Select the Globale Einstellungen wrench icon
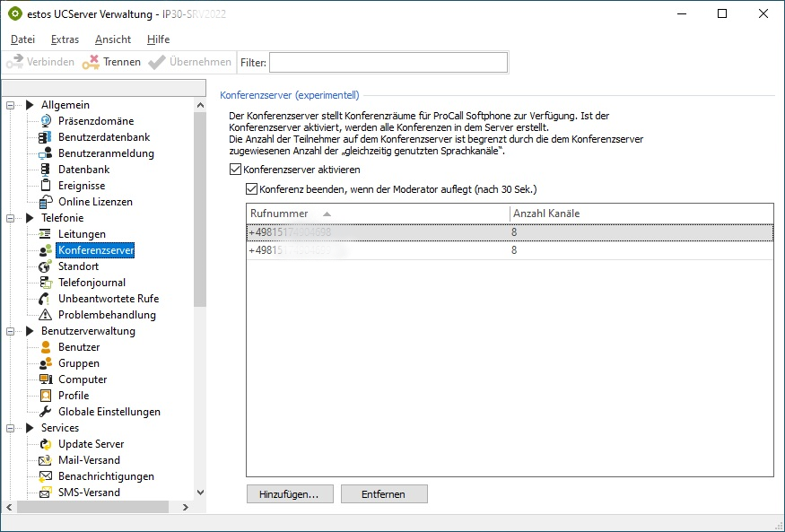Image resolution: width=785 pixels, height=532 pixels. click(x=46, y=412)
